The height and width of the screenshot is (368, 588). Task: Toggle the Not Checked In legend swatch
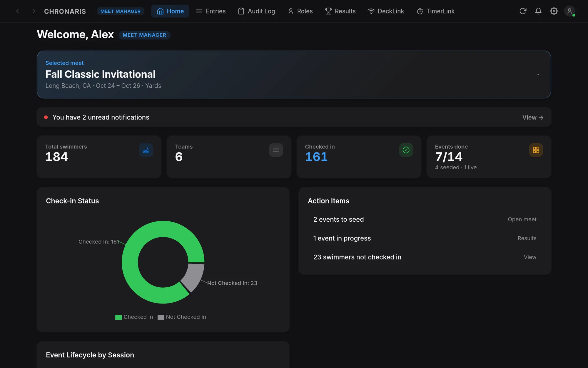(161, 317)
